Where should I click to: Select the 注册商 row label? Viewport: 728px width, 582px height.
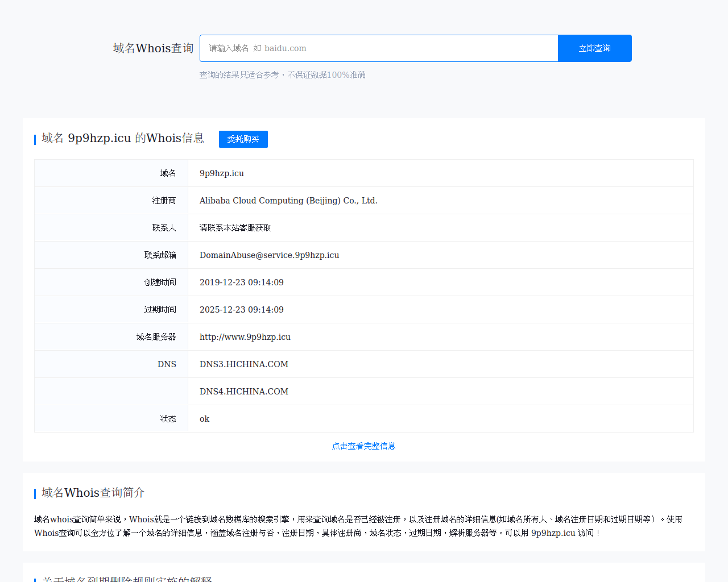click(164, 201)
